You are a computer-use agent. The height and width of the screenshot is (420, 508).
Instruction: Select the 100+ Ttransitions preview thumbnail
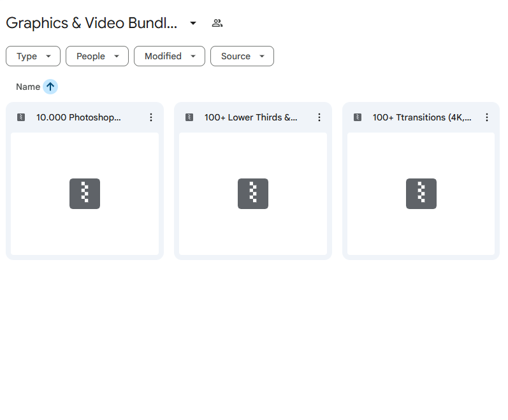(421, 194)
